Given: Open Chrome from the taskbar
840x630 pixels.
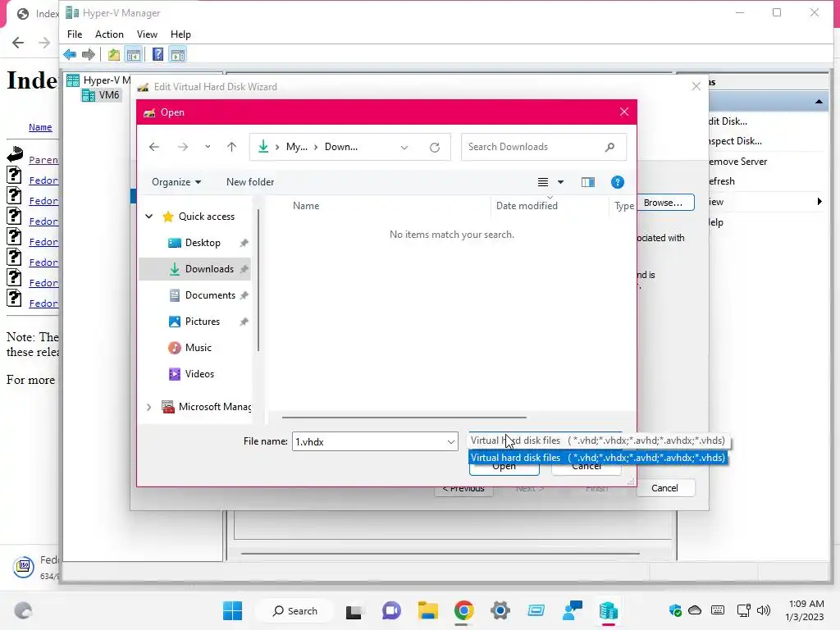Looking at the screenshot, I should [464, 610].
